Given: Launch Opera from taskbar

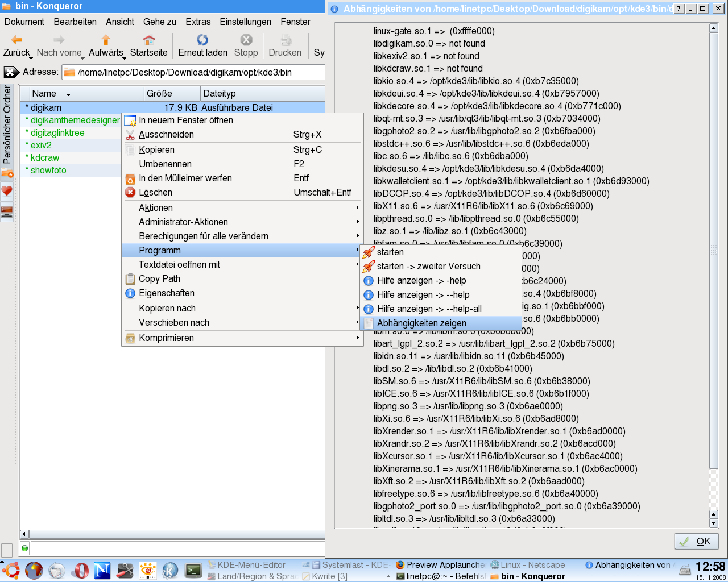Looking at the screenshot, I should point(79,570).
